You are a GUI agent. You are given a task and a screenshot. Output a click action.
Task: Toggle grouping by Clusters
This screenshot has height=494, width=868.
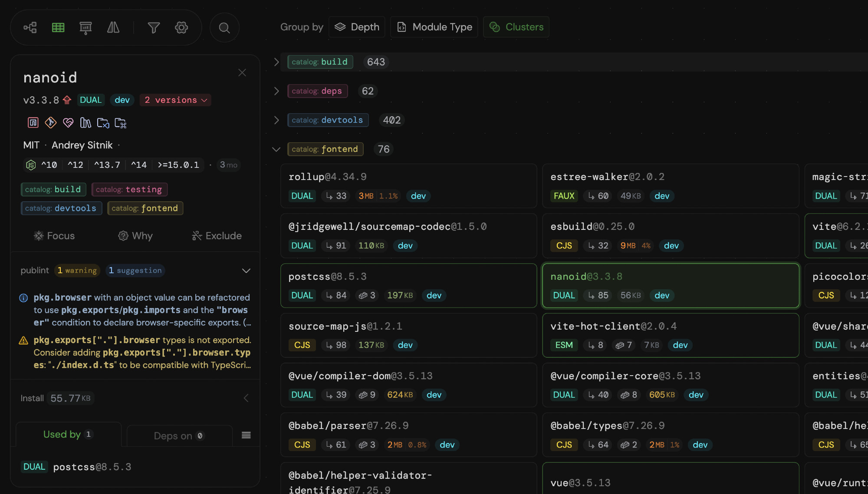(x=516, y=27)
